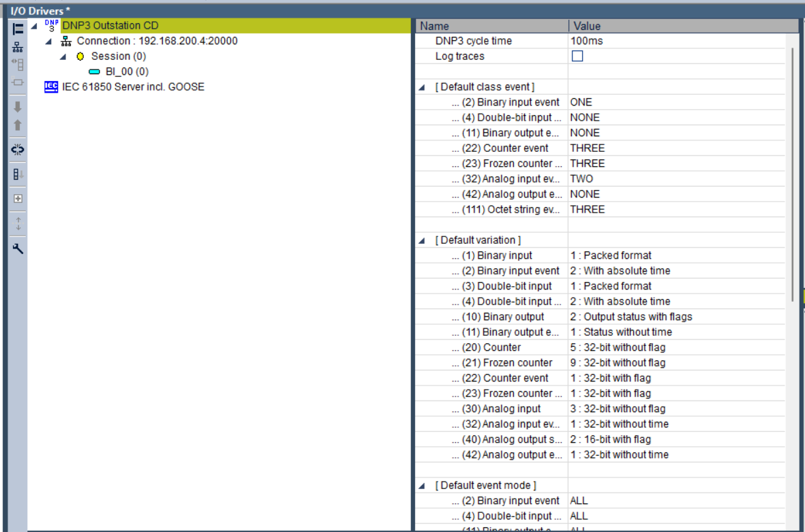
Task: Enable the Log traces checkbox
Action: pyautogui.click(x=577, y=56)
